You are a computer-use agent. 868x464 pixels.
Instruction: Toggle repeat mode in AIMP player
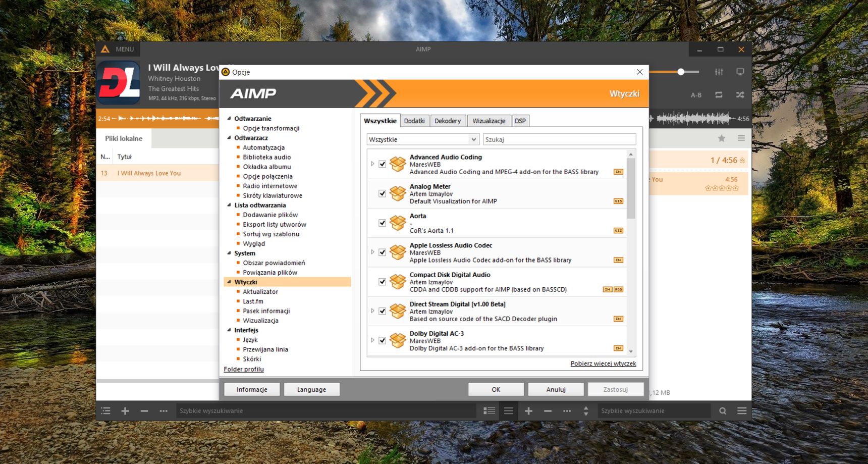click(719, 95)
